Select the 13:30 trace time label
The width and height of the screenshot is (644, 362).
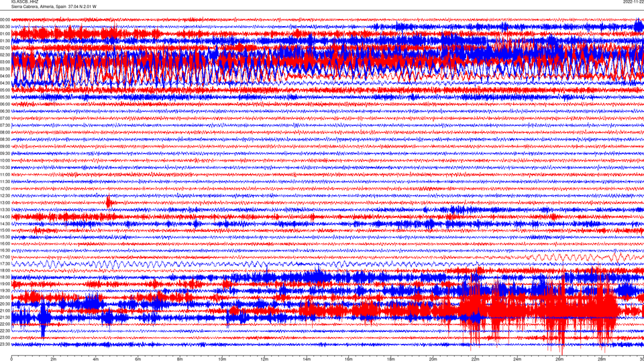[x=5, y=210]
